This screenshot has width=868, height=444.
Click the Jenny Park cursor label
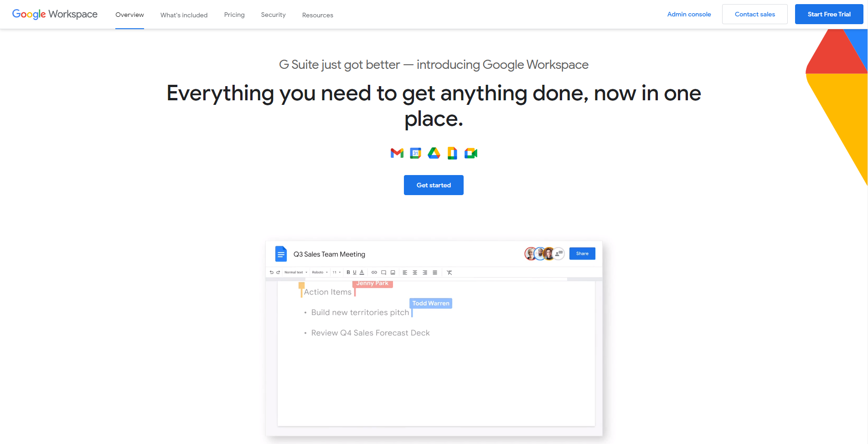(x=372, y=284)
